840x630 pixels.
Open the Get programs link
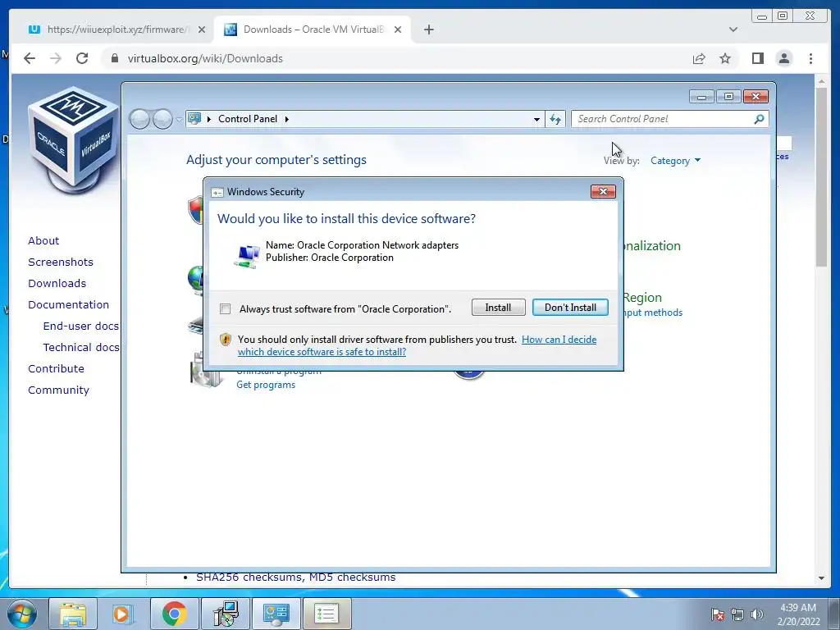[x=266, y=385]
